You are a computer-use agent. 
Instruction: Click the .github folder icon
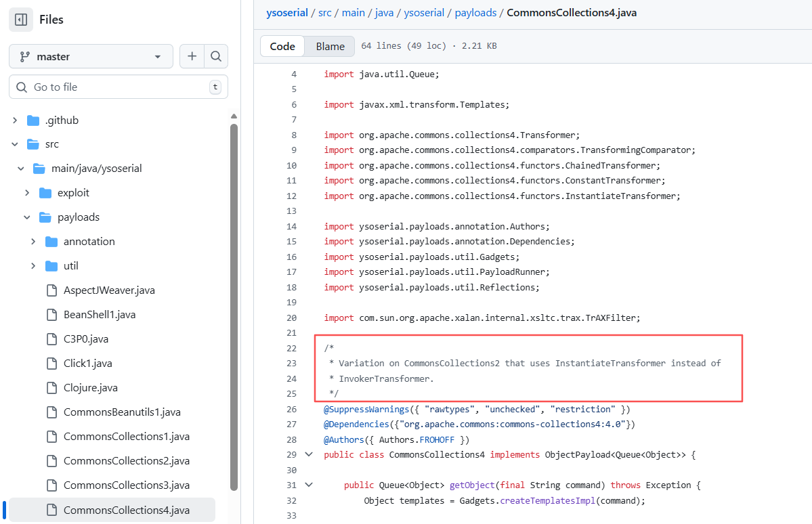(34, 119)
